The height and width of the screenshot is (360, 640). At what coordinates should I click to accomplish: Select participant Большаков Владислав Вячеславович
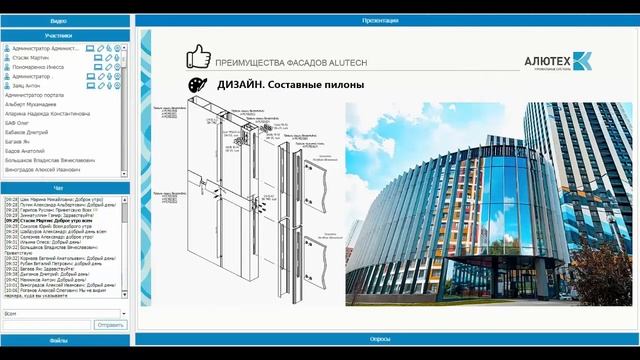coord(50,160)
